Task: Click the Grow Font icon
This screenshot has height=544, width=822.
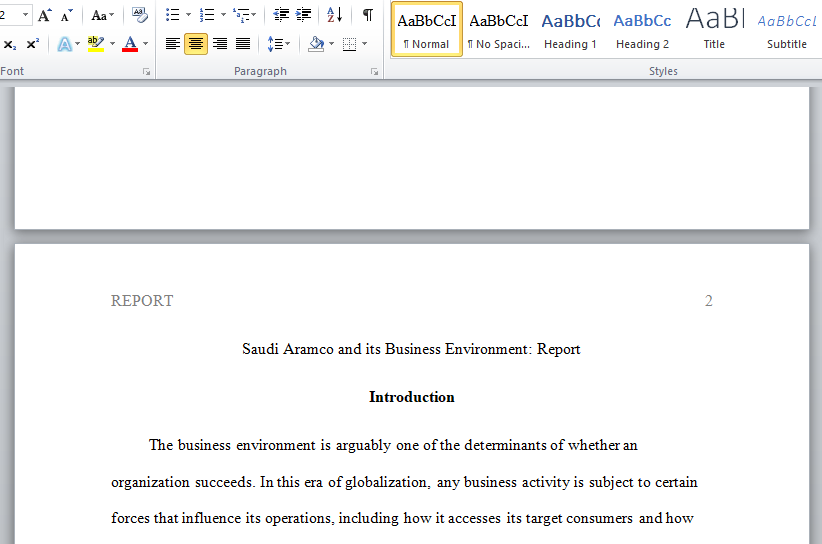Action: [45, 15]
